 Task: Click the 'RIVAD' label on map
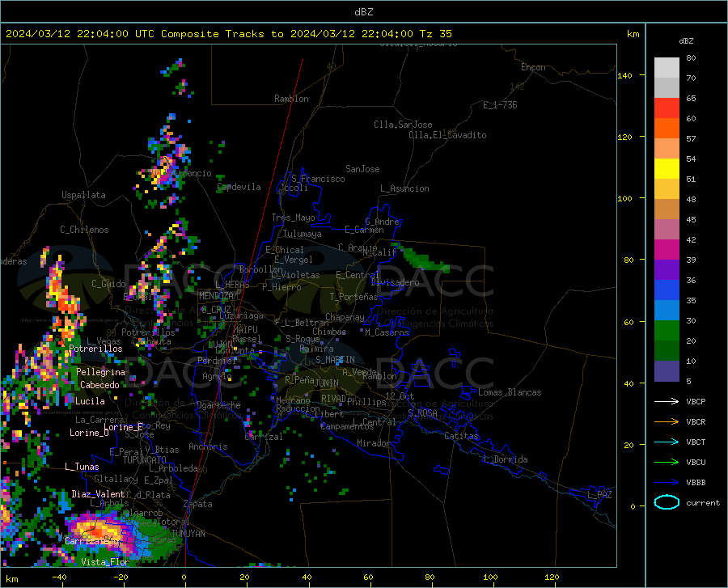[333, 399]
